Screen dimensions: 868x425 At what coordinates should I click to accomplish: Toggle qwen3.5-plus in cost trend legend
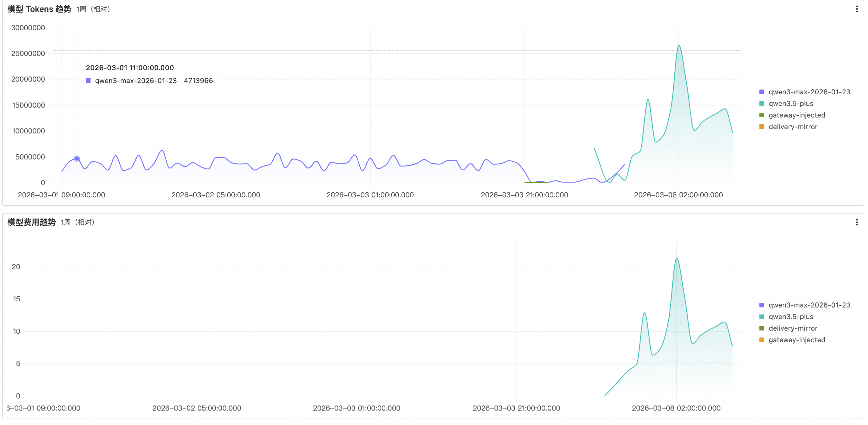coord(790,317)
